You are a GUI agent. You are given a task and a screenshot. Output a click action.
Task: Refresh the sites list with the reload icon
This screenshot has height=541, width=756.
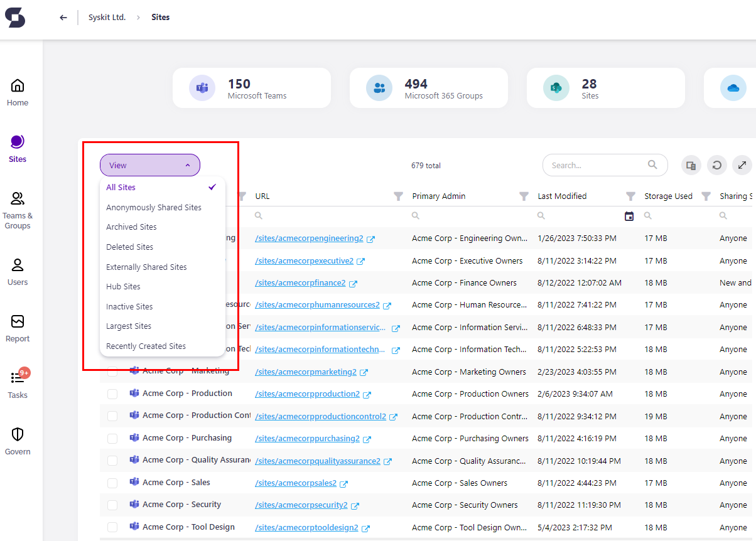tap(716, 164)
